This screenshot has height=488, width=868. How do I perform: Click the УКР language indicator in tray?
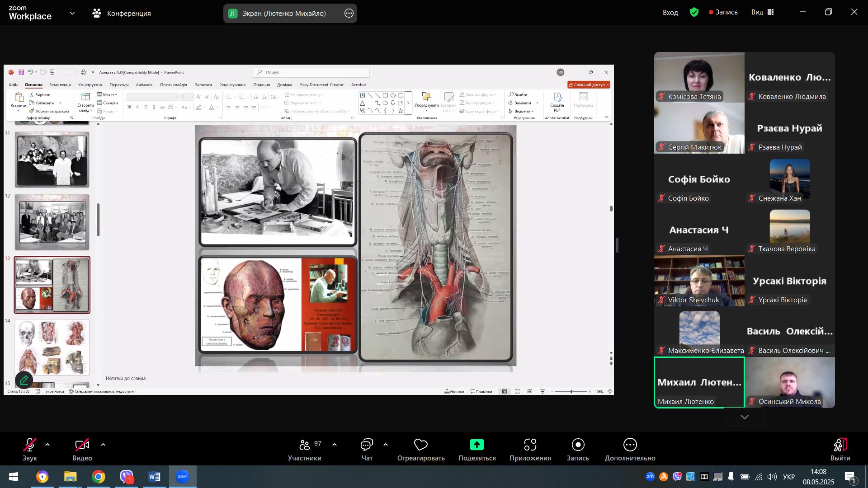(x=789, y=477)
